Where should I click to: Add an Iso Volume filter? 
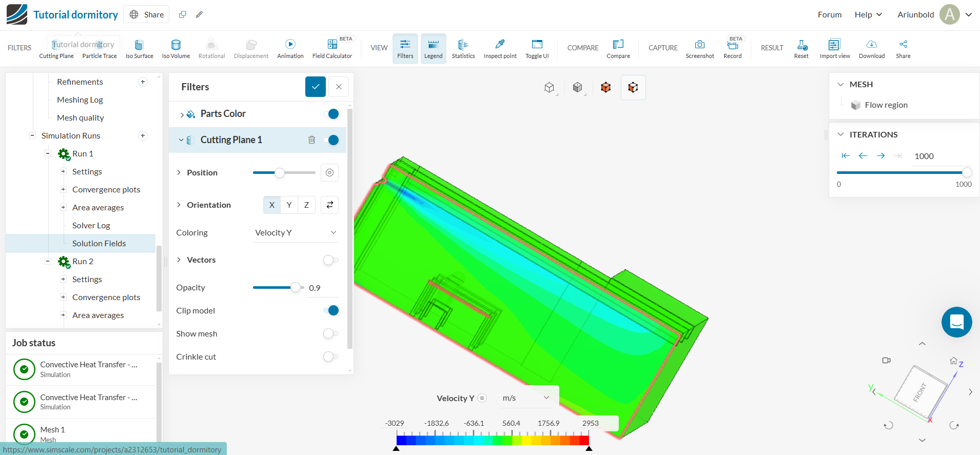(x=176, y=49)
